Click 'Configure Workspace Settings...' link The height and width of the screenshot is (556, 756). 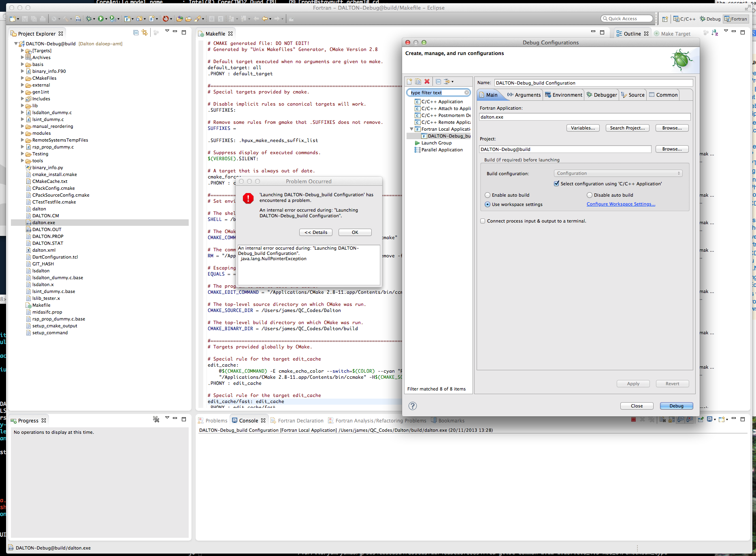621,204
